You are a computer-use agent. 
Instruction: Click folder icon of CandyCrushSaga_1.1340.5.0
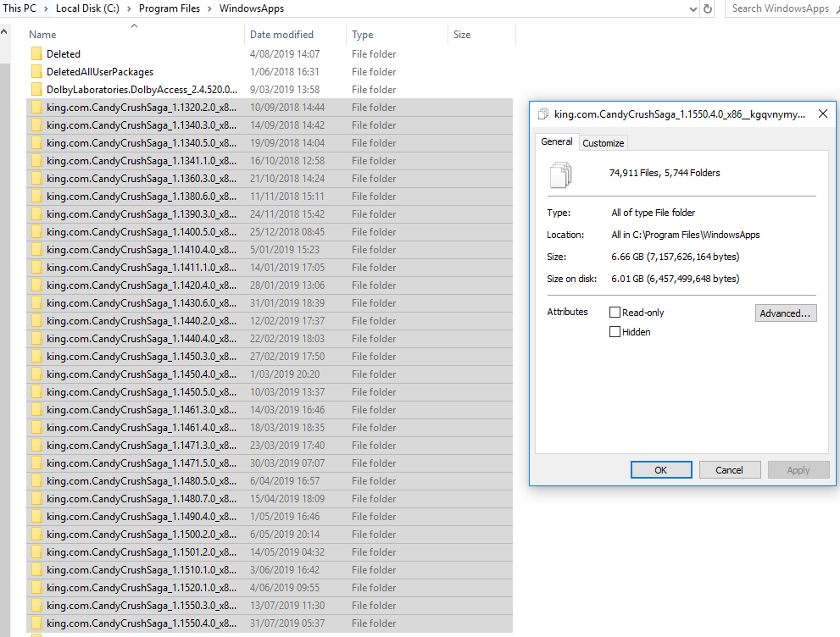point(36,143)
